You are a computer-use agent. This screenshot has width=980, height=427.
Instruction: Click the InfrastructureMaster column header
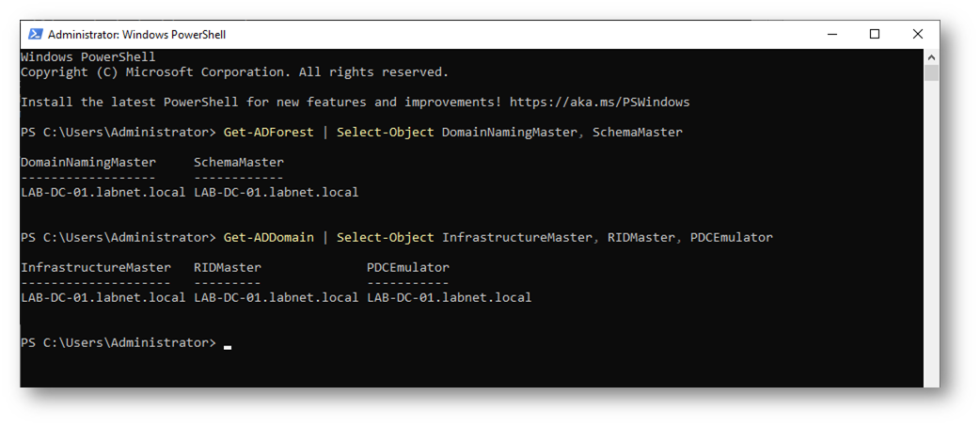click(x=96, y=267)
